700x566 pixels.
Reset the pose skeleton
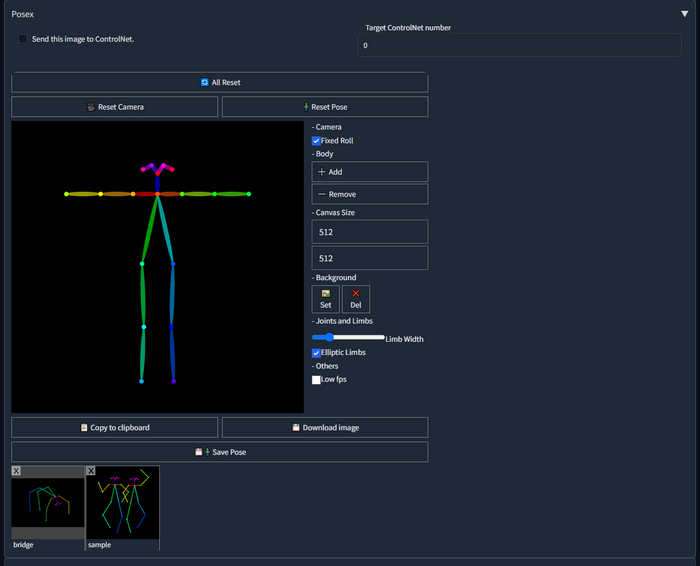324,107
